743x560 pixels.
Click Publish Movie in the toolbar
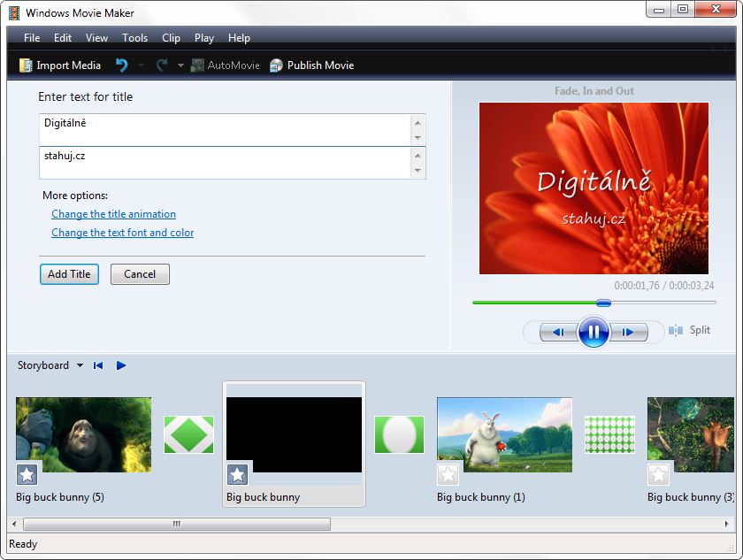pos(311,65)
